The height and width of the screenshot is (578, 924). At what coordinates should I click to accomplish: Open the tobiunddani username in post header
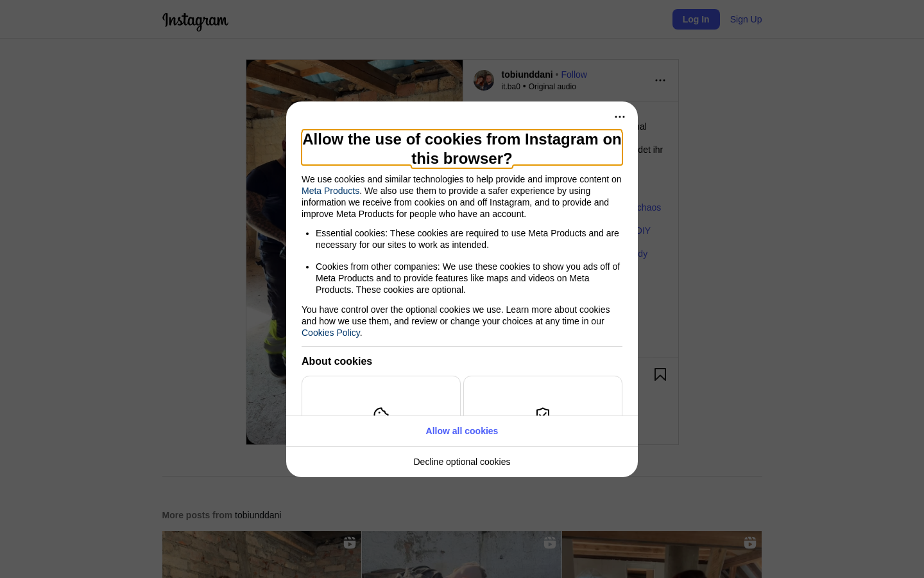coord(527,74)
